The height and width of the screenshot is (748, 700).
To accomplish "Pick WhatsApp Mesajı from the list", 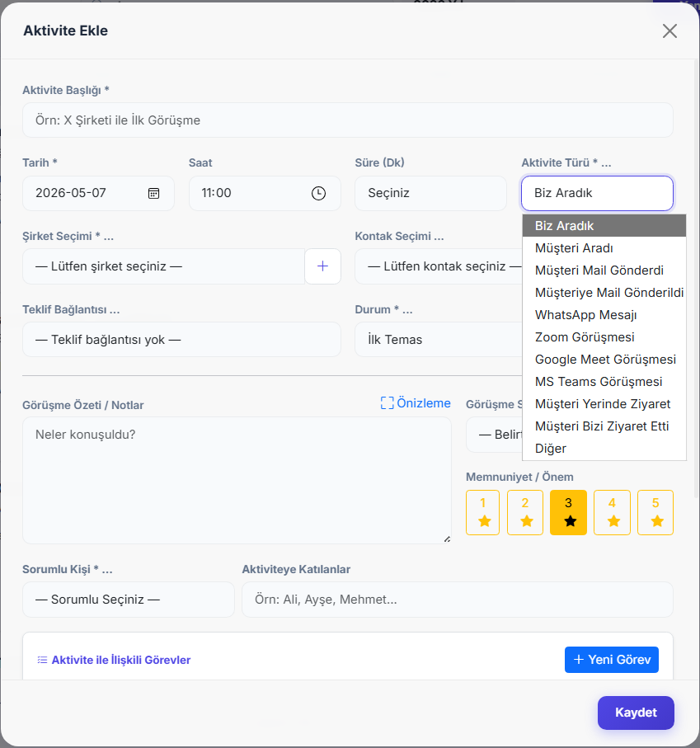I will (604, 315).
